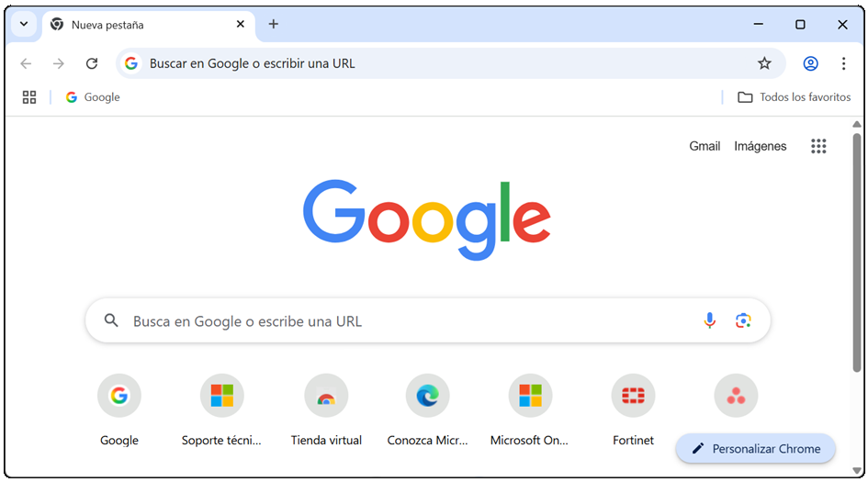Screen dimensions: 868x482
Task: Open the Microsoft On... shortcut tile
Action: [x=530, y=409]
